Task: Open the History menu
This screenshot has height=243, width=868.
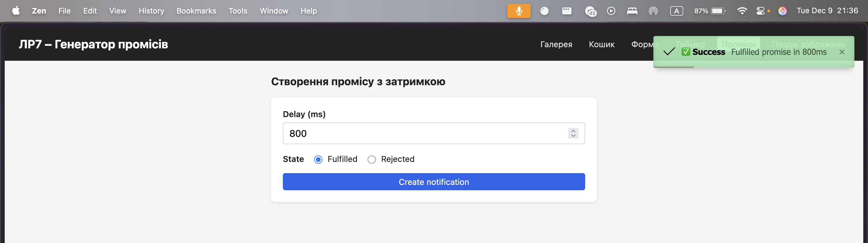Action: pos(151,11)
